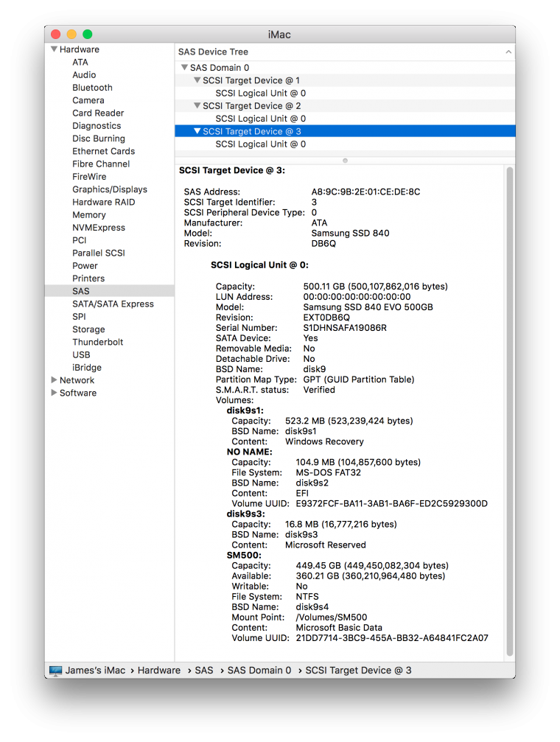560x742 pixels.
Task: Select SATA/SATA Express in sidebar
Action: (113, 304)
